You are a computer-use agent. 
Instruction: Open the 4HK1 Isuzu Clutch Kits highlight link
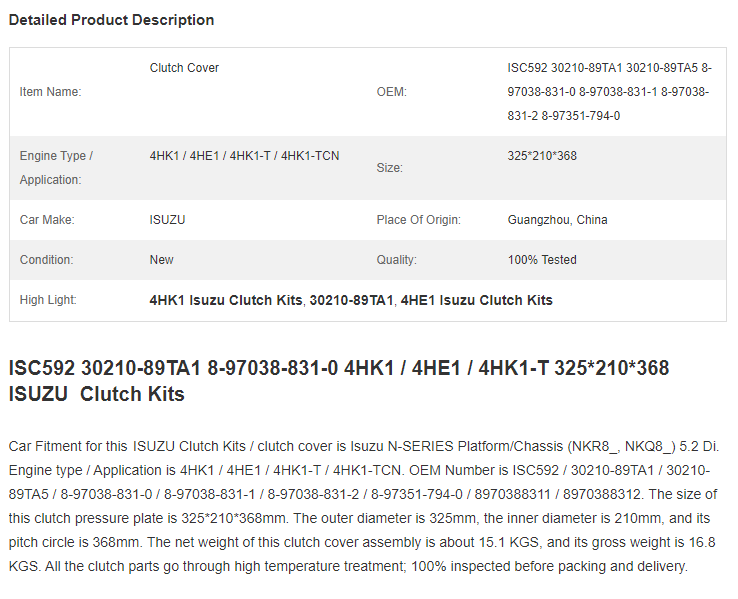[x=225, y=300]
